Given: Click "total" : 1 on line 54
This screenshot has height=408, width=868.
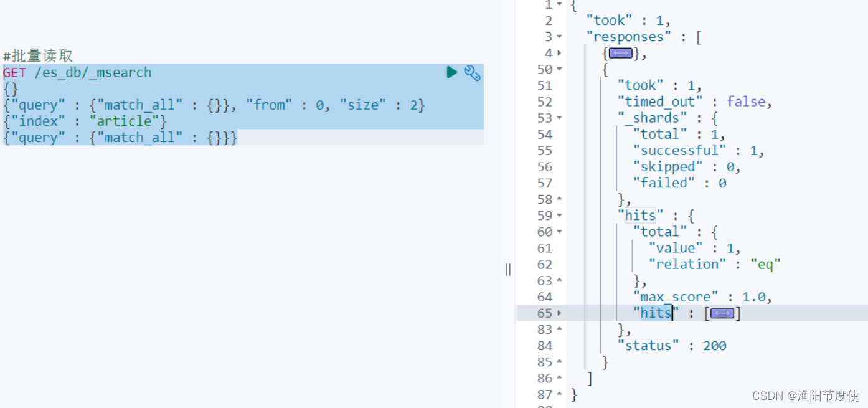Looking at the screenshot, I should (x=679, y=135).
